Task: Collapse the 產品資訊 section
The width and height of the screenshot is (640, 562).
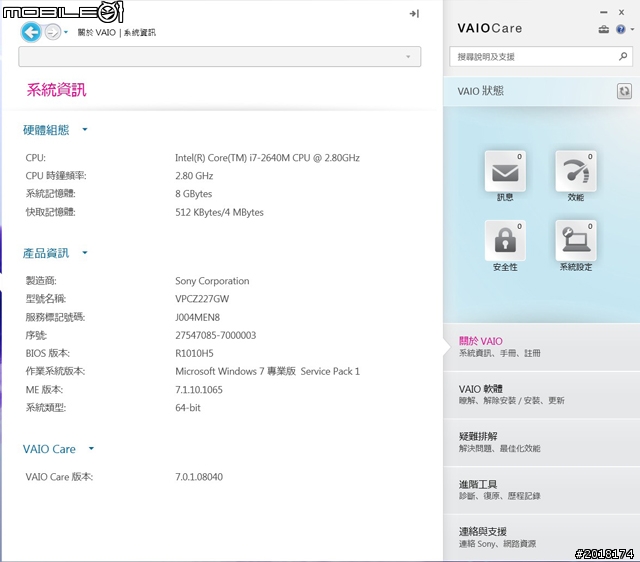Action: coord(84,253)
